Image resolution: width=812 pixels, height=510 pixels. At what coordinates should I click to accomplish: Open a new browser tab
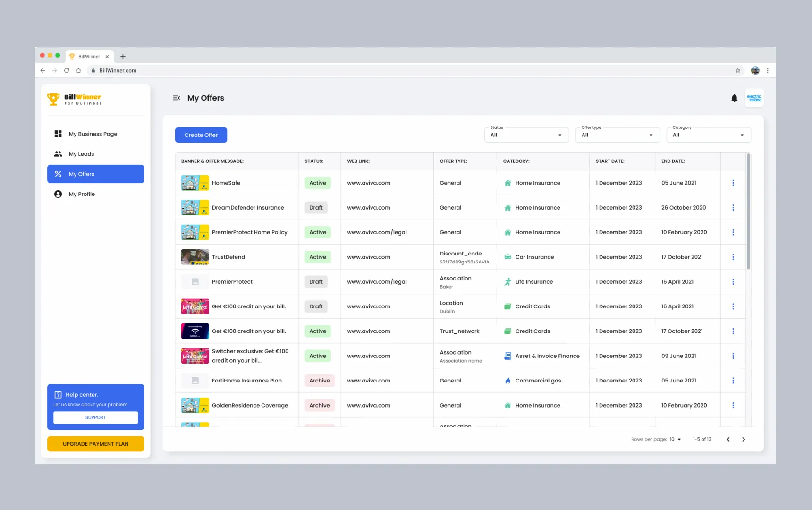click(123, 57)
